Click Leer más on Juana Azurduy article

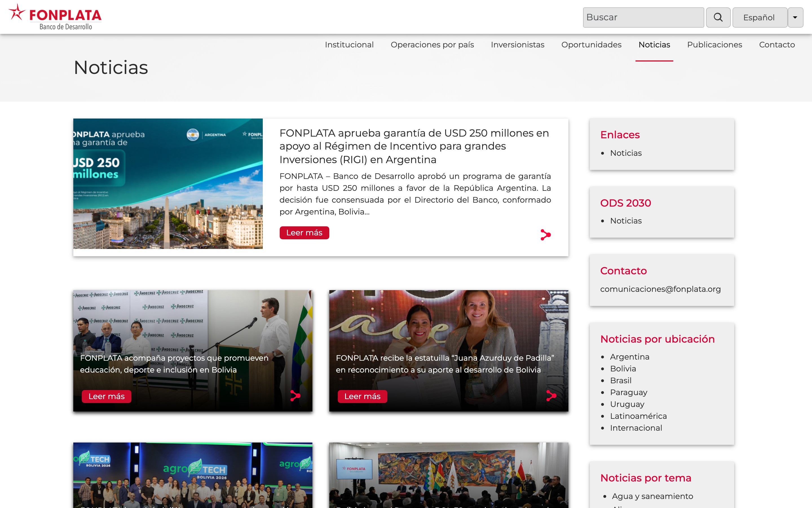click(362, 396)
